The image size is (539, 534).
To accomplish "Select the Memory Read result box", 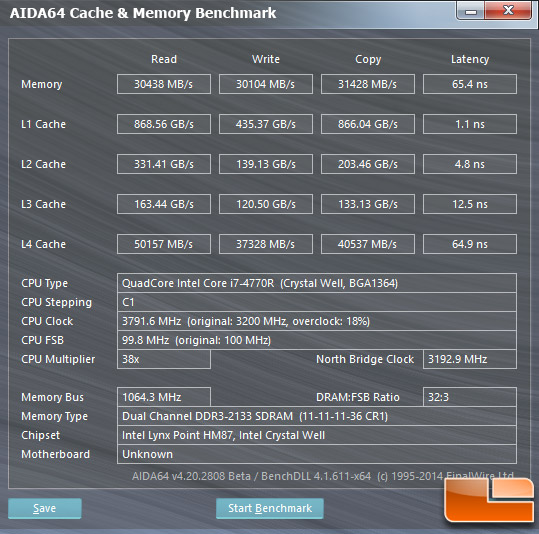I will (x=164, y=84).
